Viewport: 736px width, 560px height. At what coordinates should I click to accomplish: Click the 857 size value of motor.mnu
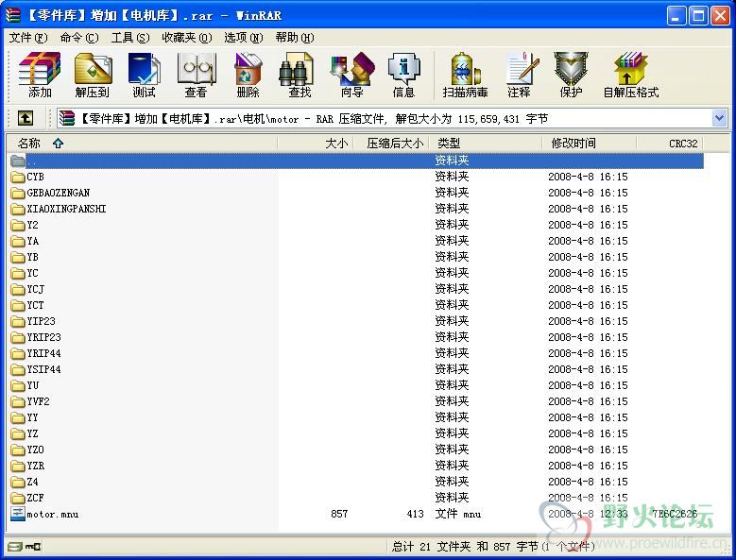coord(339,514)
